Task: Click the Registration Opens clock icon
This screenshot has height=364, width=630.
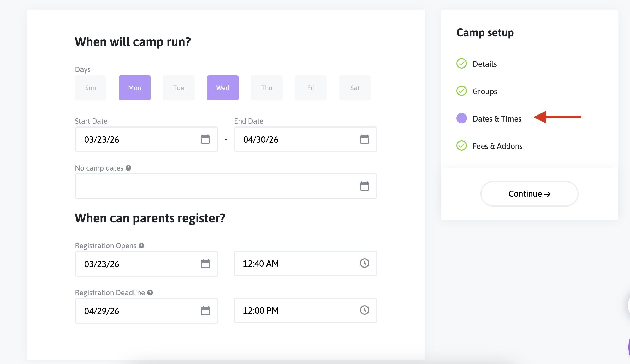Action: [x=364, y=263]
